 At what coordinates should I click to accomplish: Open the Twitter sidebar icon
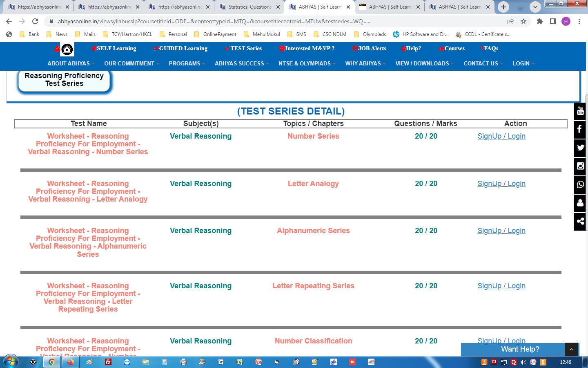580,148
